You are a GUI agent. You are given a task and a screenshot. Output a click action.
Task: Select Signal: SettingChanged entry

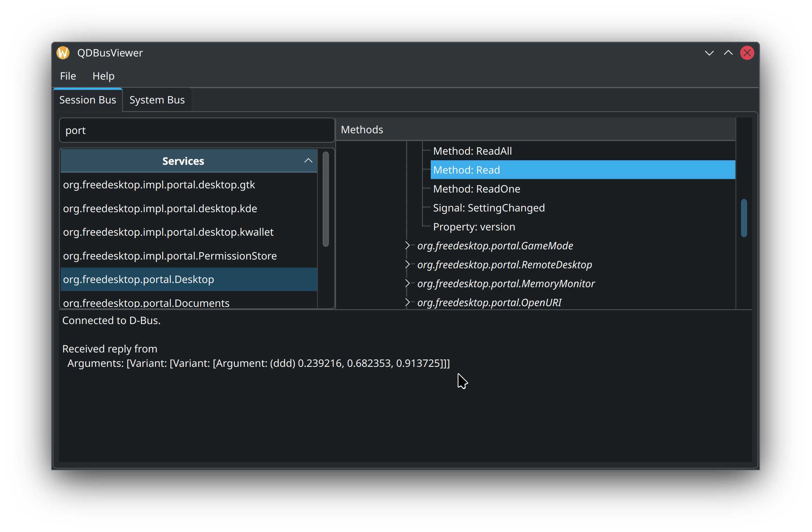coord(489,208)
